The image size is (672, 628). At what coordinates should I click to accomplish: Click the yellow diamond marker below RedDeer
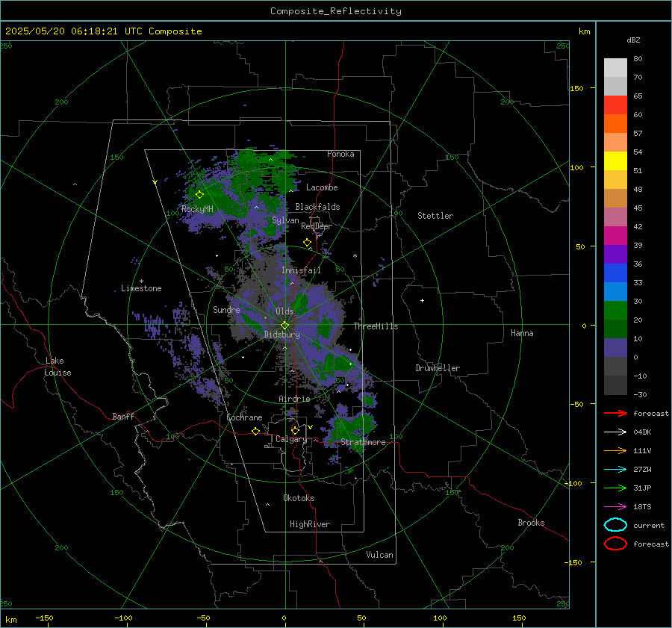click(x=307, y=243)
